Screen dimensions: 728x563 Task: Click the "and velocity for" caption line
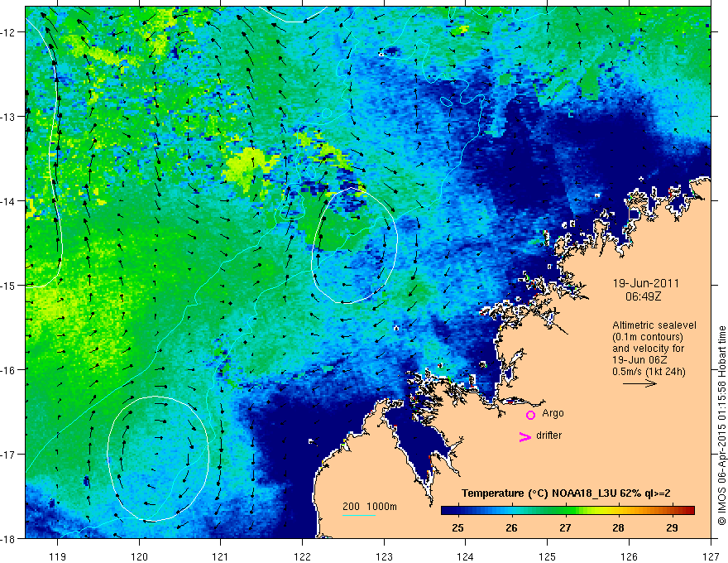pyautogui.click(x=648, y=349)
